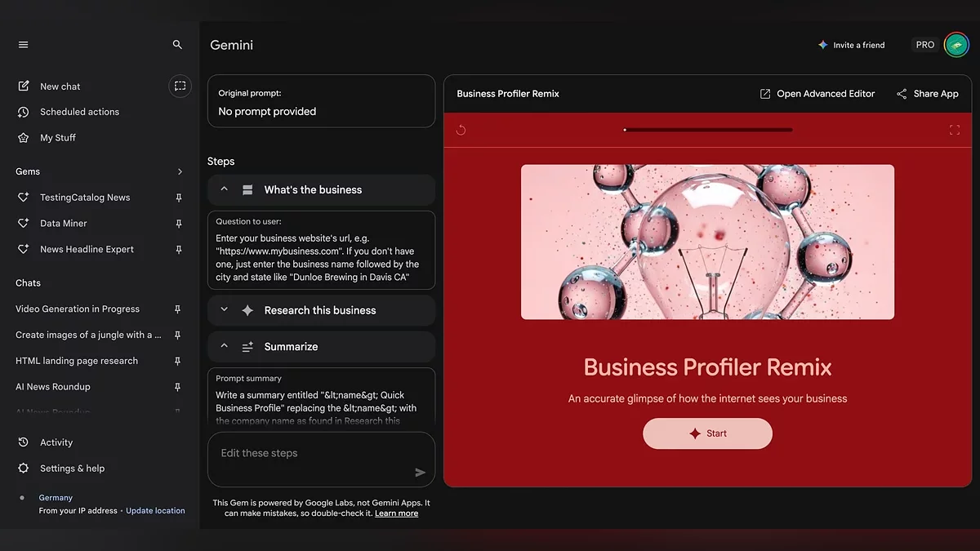The height and width of the screenshot is (551, 980).
Task: Click the Research this business sparkle icon
Action: pos(247,310)
